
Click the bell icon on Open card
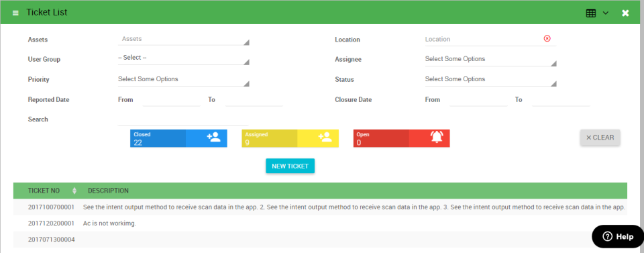point(437,137)
